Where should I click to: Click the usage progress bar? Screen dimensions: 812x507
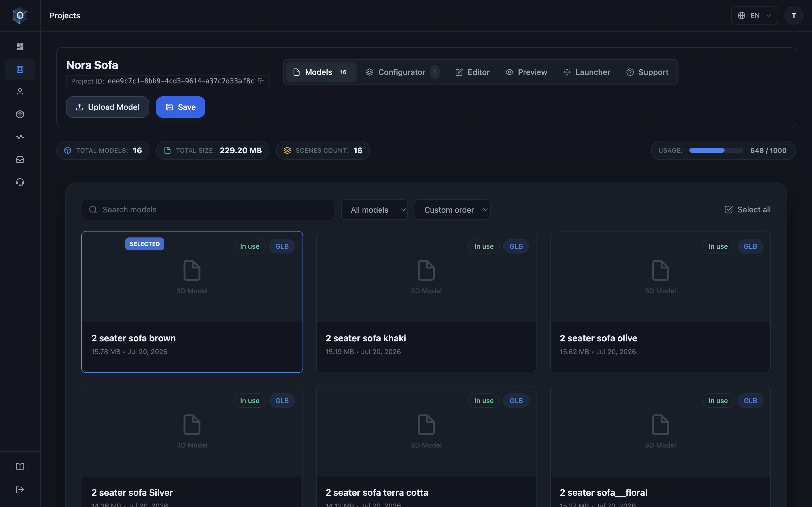[716, 151]
